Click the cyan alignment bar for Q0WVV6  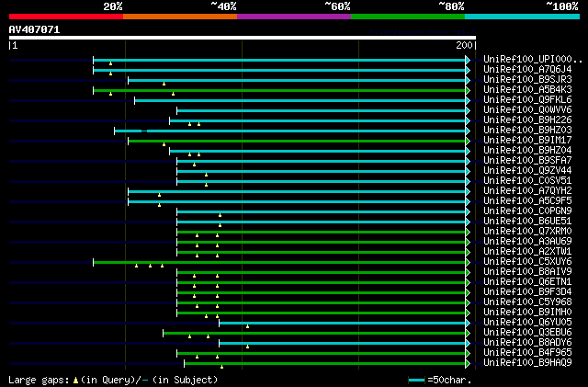322,110
